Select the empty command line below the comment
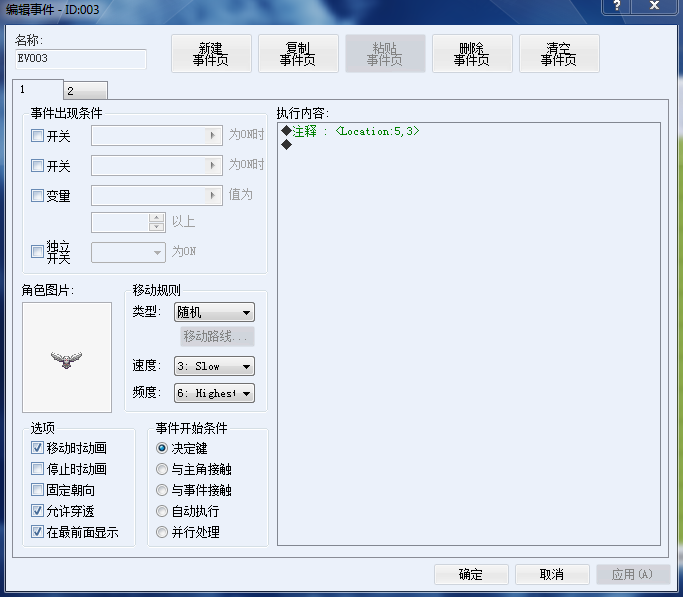This screenshot has width=683, height=597. [469, 145]
